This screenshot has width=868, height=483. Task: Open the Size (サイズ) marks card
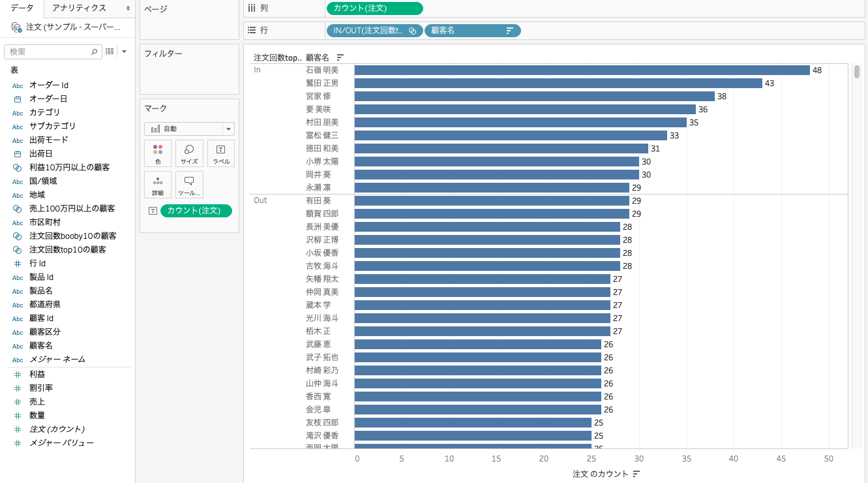click(189, 153)
